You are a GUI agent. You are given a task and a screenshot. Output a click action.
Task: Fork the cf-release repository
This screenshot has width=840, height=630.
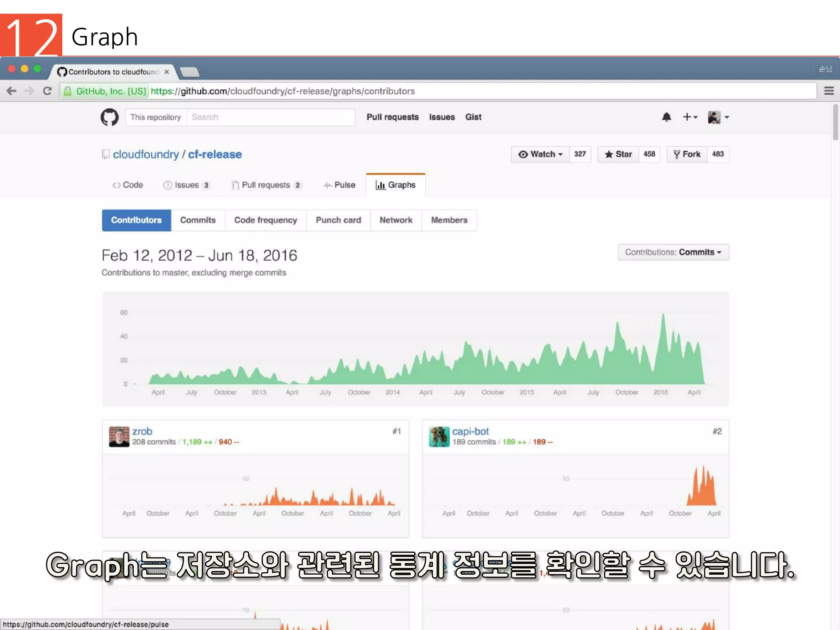click(x=687, y=154)
